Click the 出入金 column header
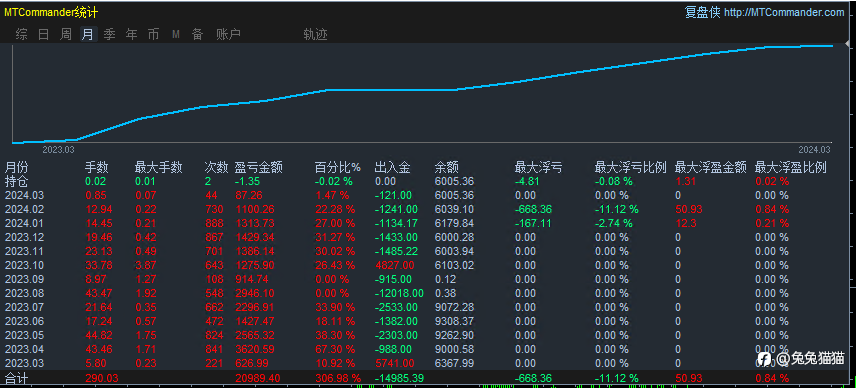The image size is (856, 388). click(x=393, y=167)
